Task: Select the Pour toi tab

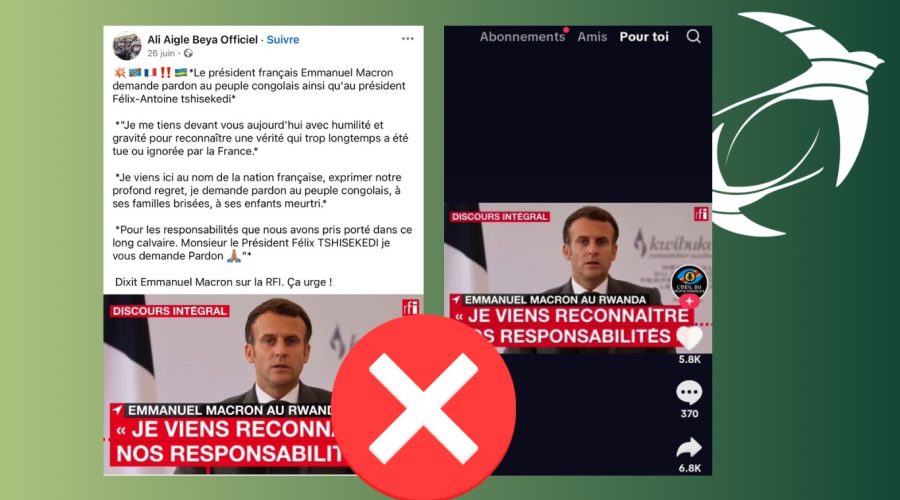Action: (644, 37)
